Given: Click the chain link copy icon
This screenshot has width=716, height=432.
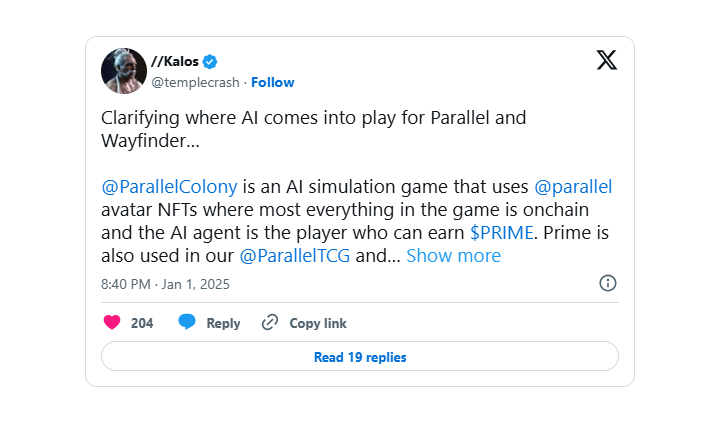Looking at the screenshot, I should coord(269,323).
